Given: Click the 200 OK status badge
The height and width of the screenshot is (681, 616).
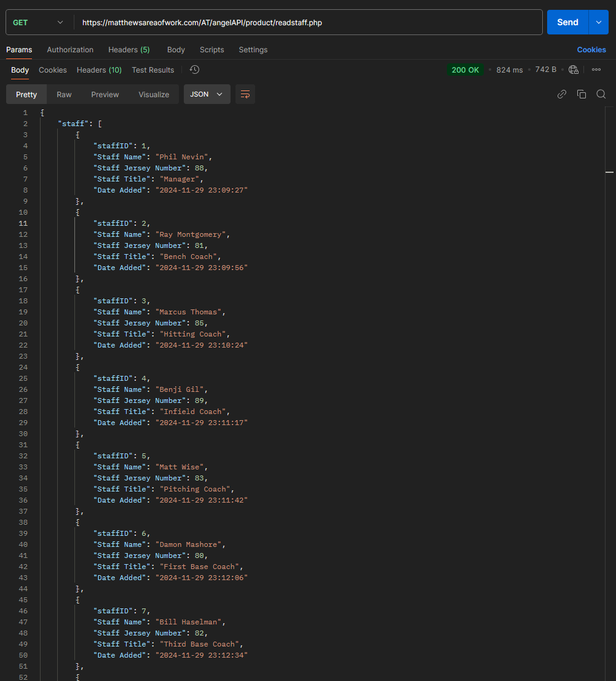Looking at the screenshot, I should (465, 70).
